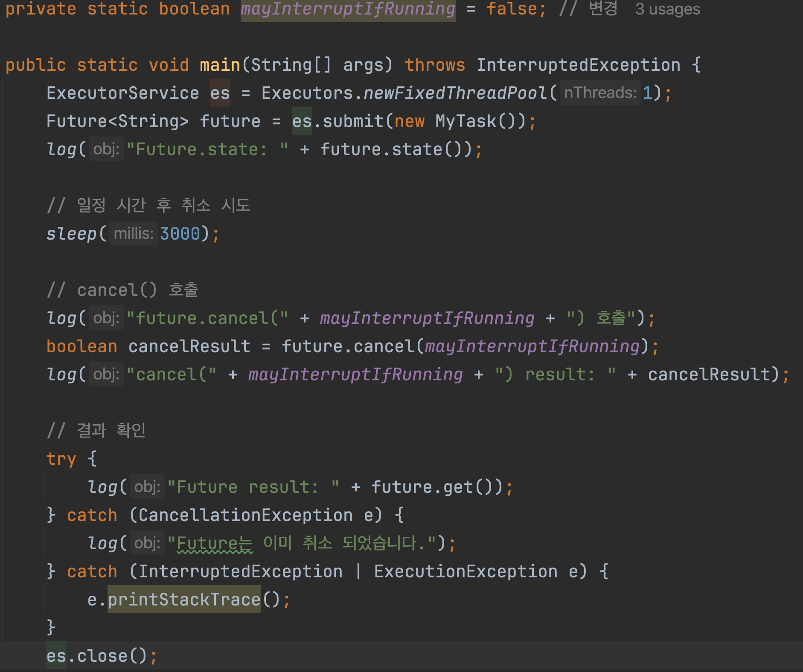The image size is (803, 672).
Task: Click 'future.get()' call
Action: 437,487
